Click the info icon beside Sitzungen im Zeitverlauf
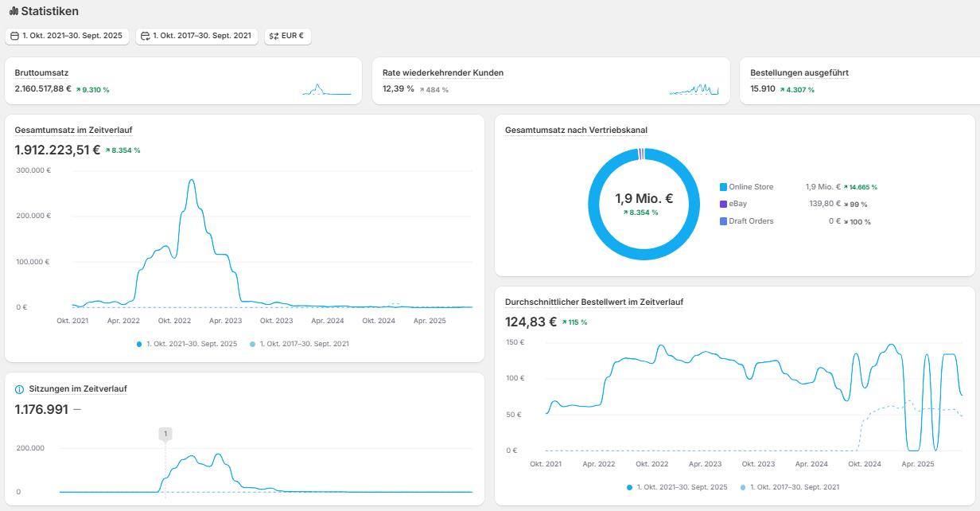 tap(20, 389)
